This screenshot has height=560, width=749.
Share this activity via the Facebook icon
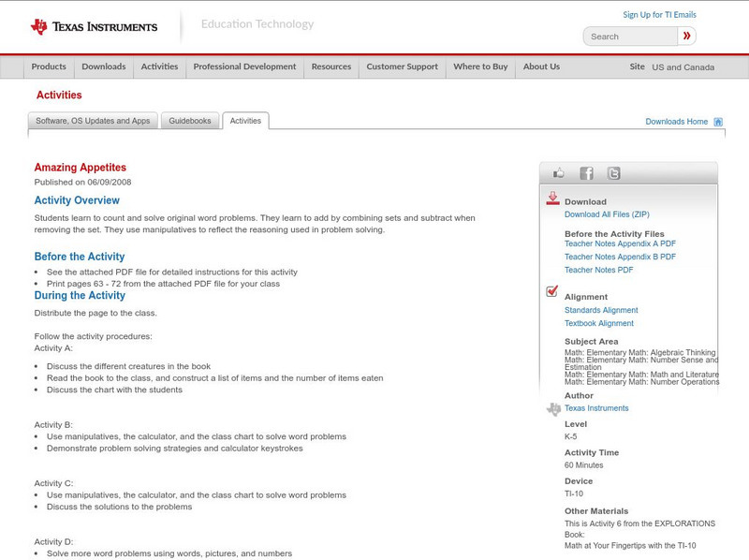coord(585,172)
